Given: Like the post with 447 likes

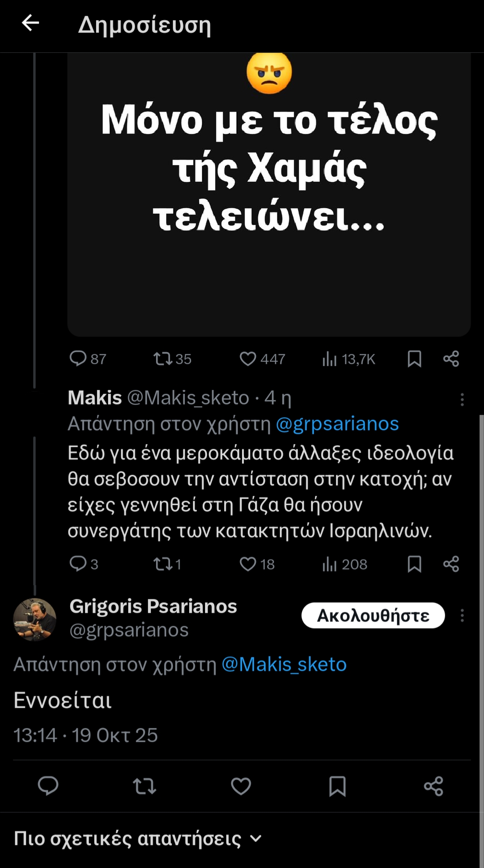Looking at the screenshot, I should 248,358.
